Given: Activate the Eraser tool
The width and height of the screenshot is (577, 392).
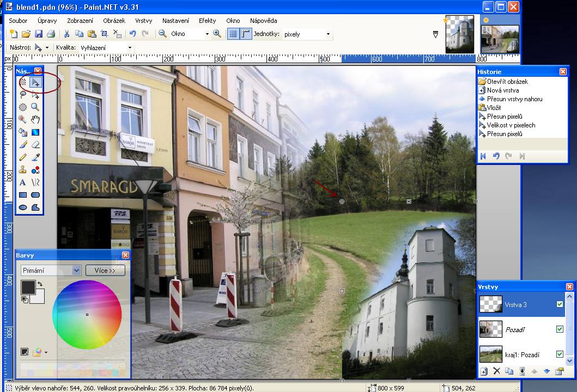Looking at the screenshot, I should (35, 145).
